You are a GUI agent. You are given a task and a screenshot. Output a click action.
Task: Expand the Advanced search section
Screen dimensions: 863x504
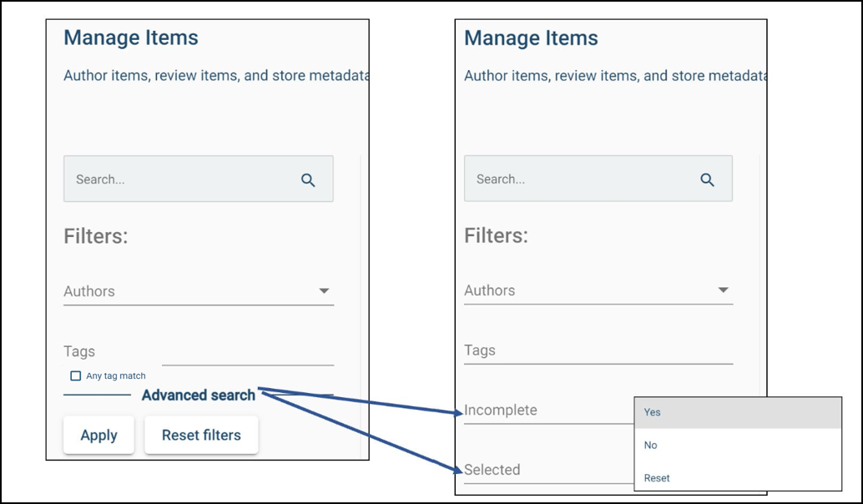(x=199, y=395)
